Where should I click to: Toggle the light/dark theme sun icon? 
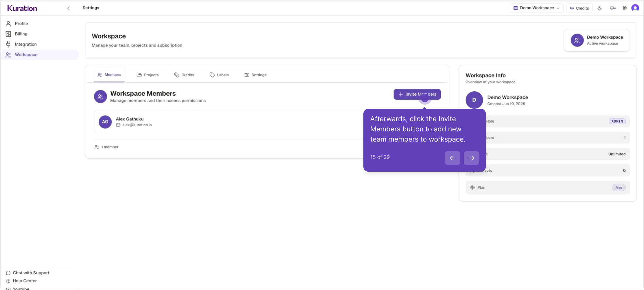pyautogui.click(x=599, y=8)
